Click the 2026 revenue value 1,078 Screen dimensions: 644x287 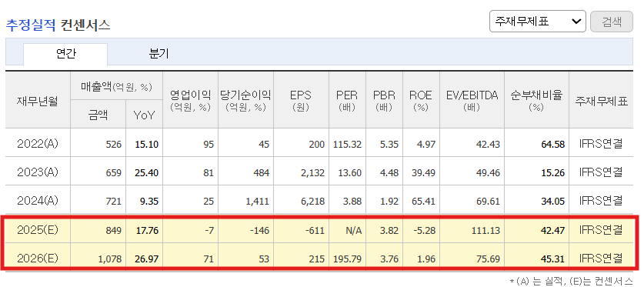[x=110, y=259]
